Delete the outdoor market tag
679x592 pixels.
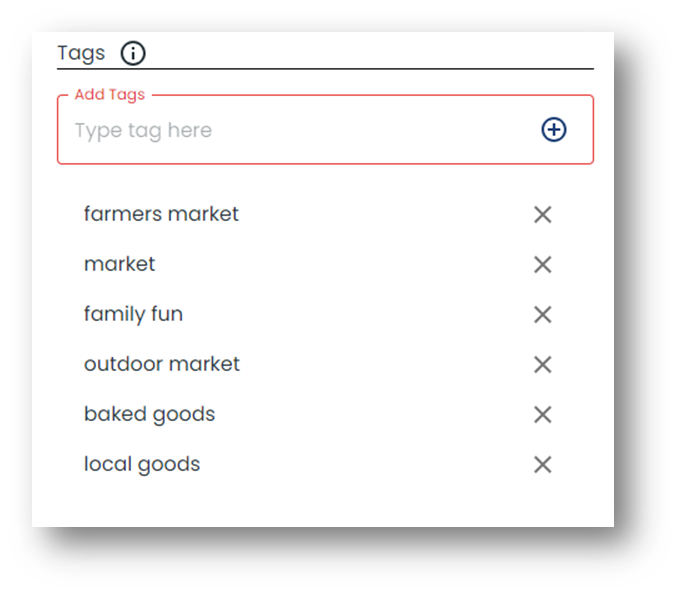(x=543, y=365)
